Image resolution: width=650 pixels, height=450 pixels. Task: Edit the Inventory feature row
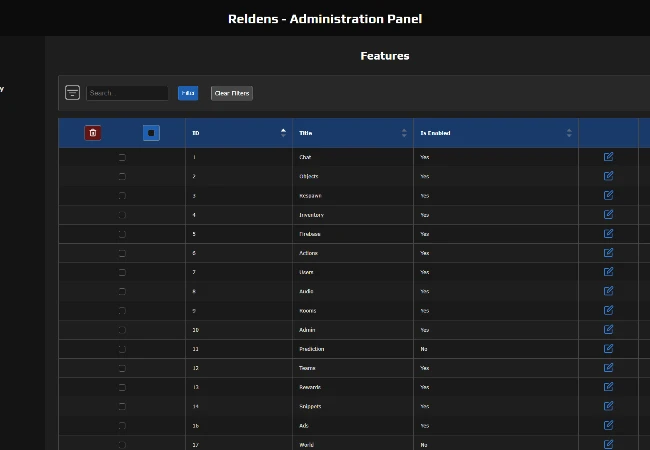[608, 214]
